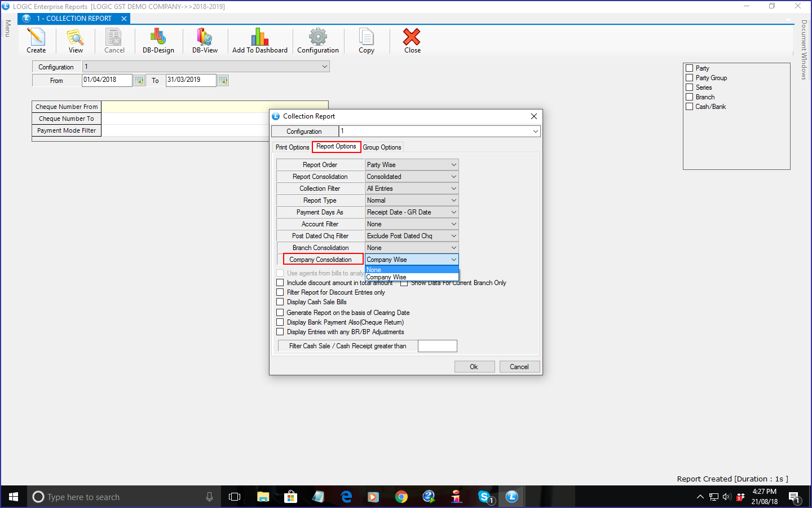Expand the Report Type dropdown

[412, 200]
